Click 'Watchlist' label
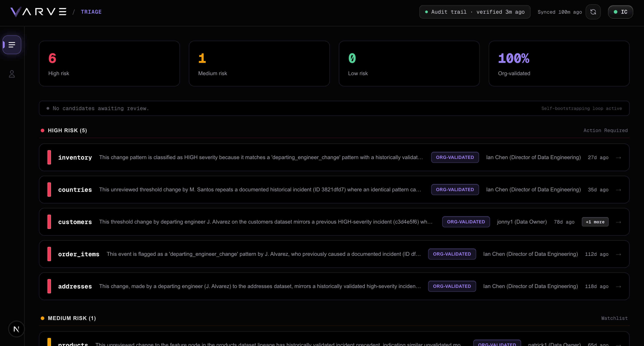 (x=614, y=318)
